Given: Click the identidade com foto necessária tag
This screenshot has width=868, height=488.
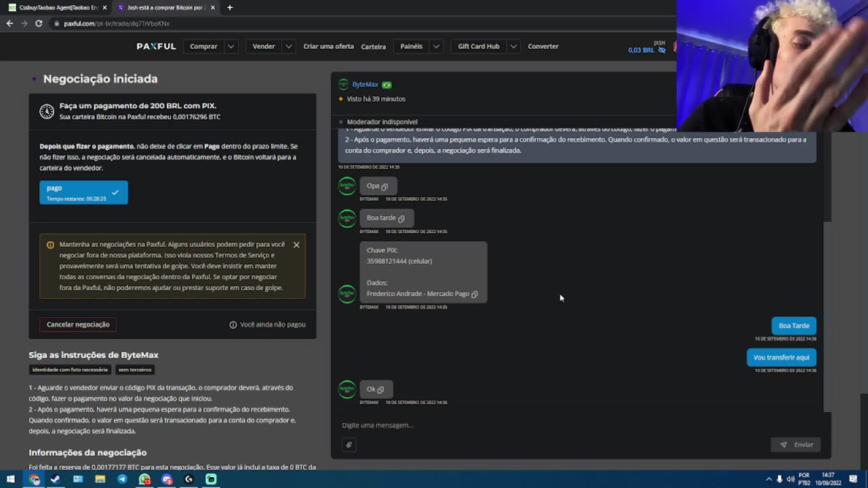Looking at the screenshot, I should click(x=70, y=369).
